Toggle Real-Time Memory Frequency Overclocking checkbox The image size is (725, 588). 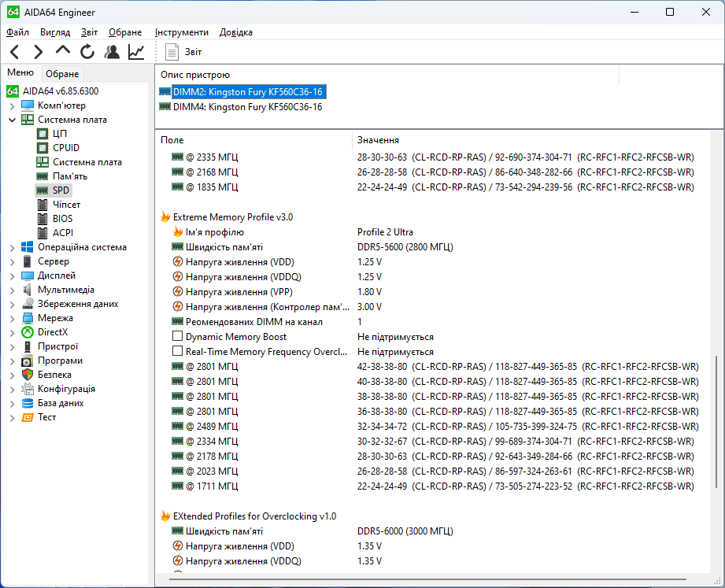click(177, 351)
